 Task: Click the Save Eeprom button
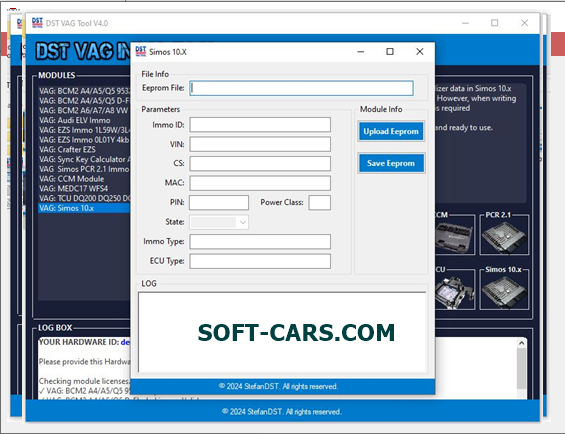pyautogui.click(x=391, y=163)
